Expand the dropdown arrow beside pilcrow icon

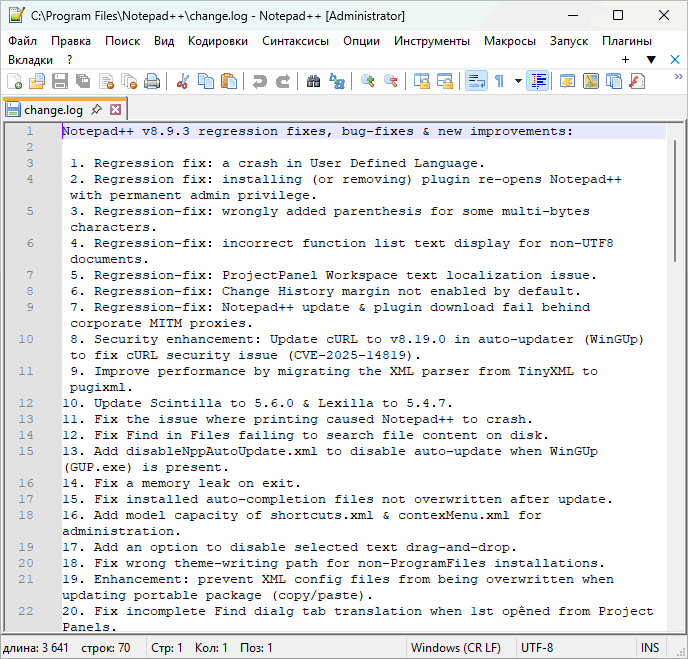coord(517,81)
